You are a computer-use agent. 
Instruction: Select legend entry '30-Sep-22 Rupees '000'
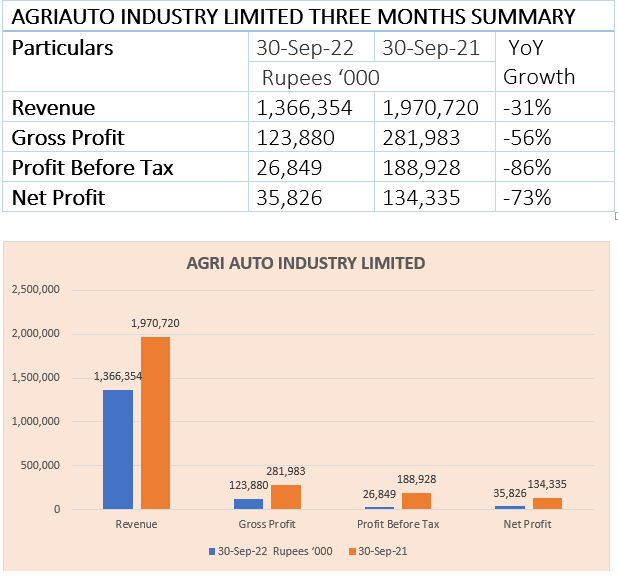click(271, 551)
